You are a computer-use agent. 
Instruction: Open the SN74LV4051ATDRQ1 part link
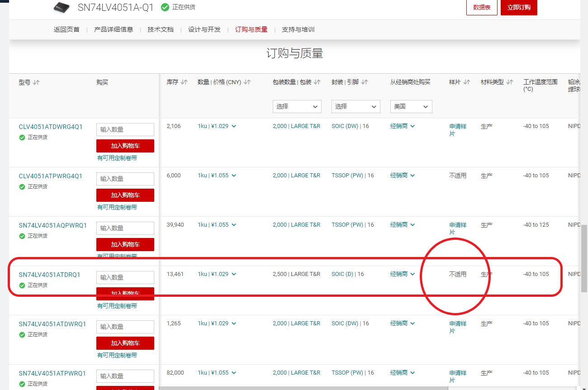click(x=49, y=275)
